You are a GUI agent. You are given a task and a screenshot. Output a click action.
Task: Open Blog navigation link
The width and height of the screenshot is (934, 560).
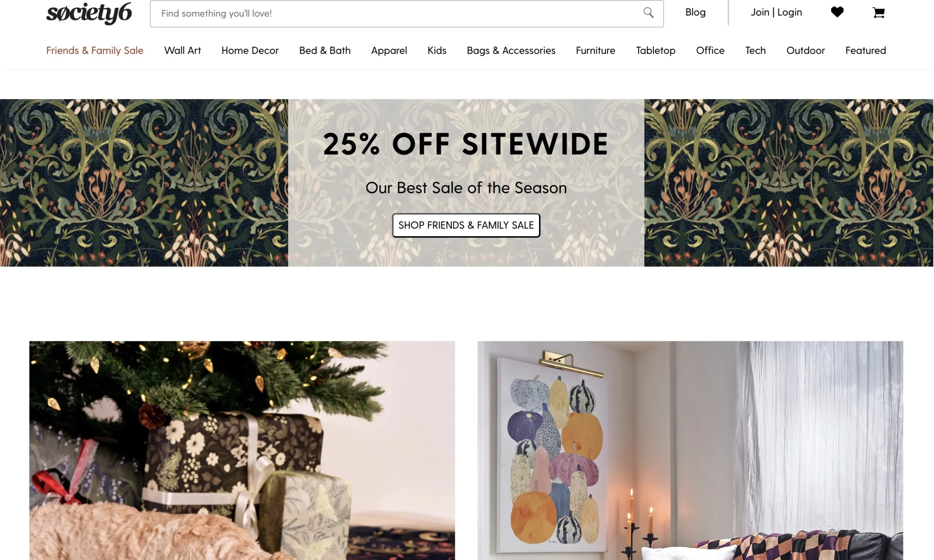coord(695,12)
